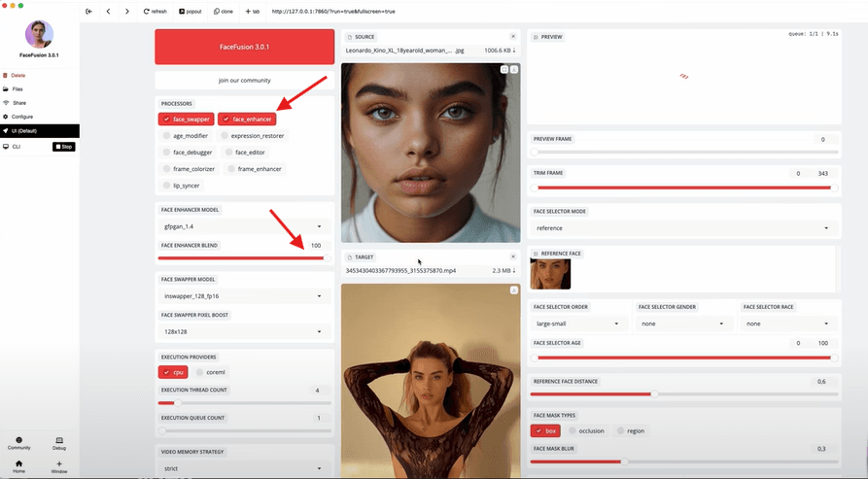The image size is (868, 479).
Task: Expand the Face Selector Mode dropdown
Action: 683,228
